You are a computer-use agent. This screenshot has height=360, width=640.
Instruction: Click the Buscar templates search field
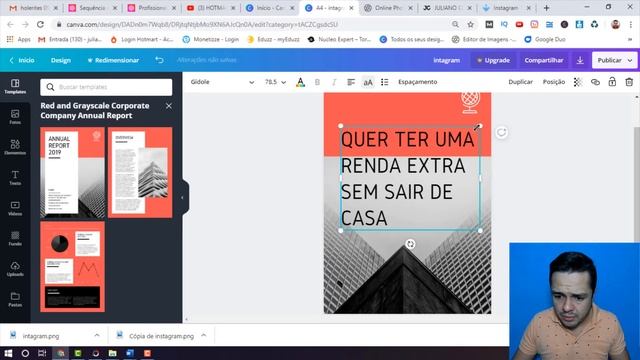pos(106,87)
